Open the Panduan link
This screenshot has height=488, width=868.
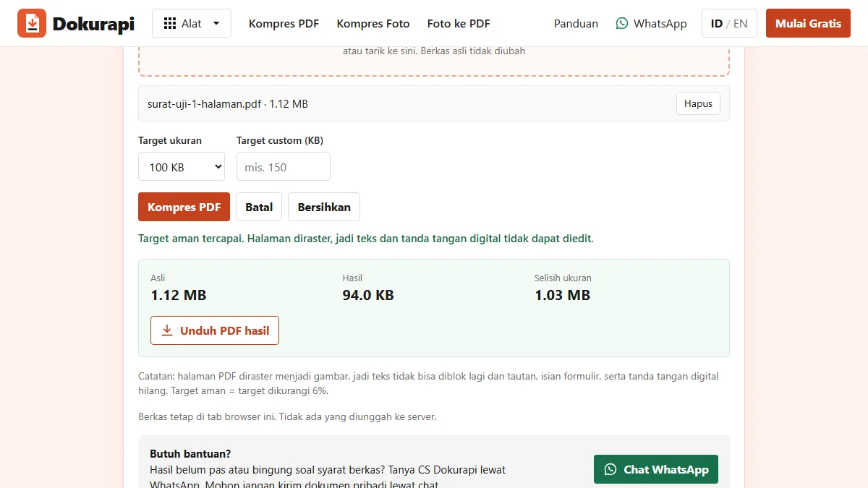pos(576,24)
